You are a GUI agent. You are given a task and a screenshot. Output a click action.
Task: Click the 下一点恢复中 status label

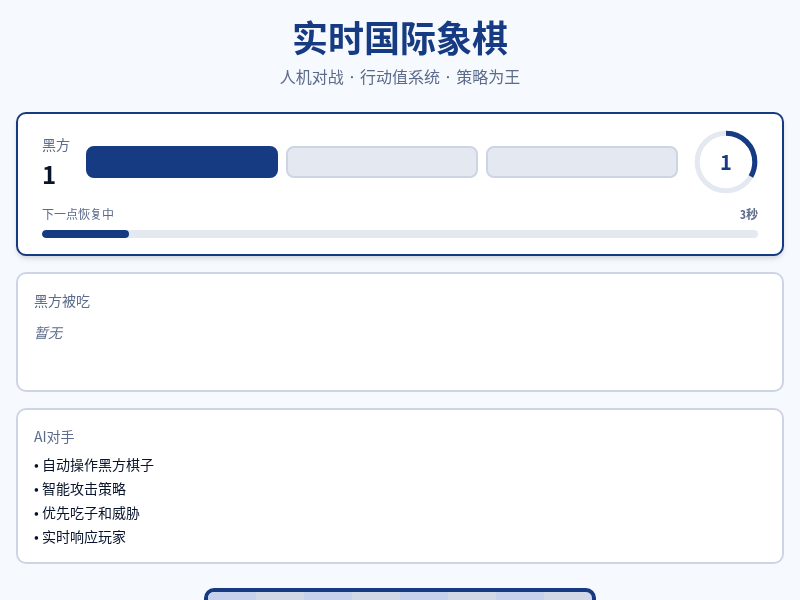pos(78,214)
